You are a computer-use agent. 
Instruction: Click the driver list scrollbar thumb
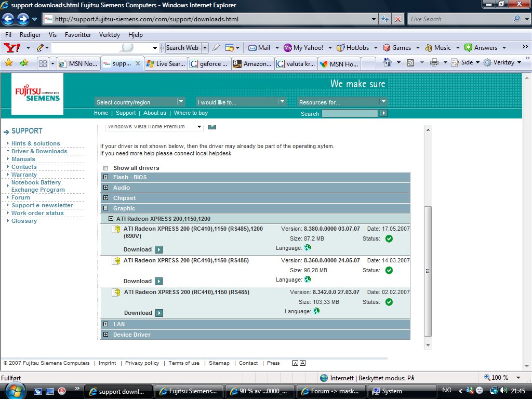(428, 271)
